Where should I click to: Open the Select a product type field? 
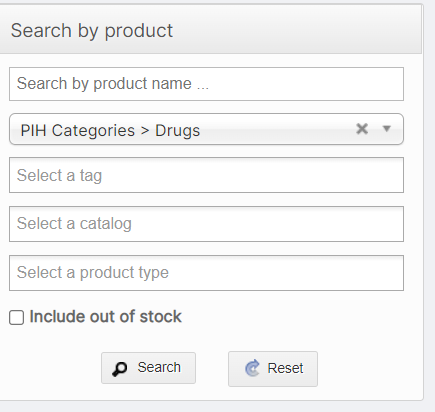(206, 273)
